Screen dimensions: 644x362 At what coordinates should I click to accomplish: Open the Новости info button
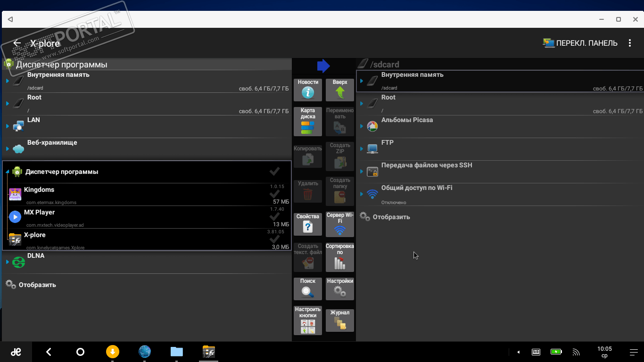click(x=308, y=90)
